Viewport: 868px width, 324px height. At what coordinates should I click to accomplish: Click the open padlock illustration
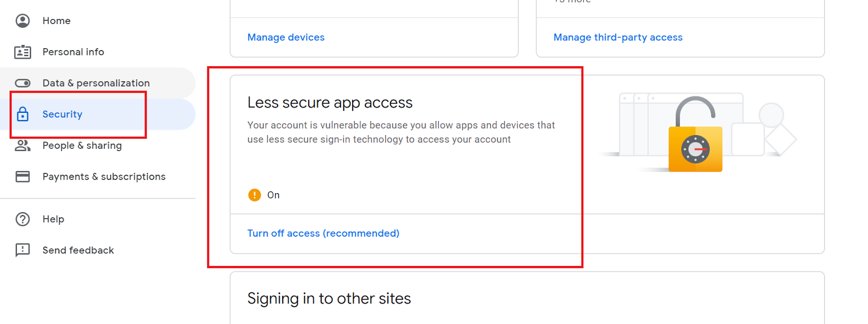click(x=695, y=136)
